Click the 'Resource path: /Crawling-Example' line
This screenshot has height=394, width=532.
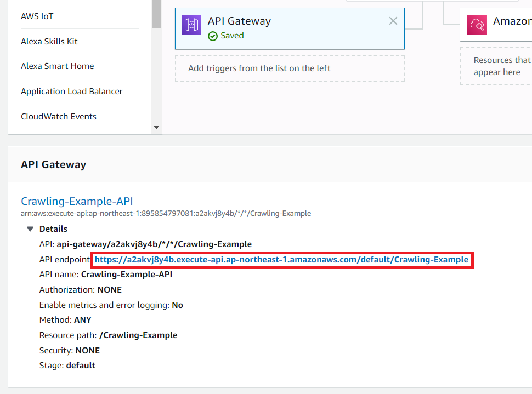(x=108, y=335)
